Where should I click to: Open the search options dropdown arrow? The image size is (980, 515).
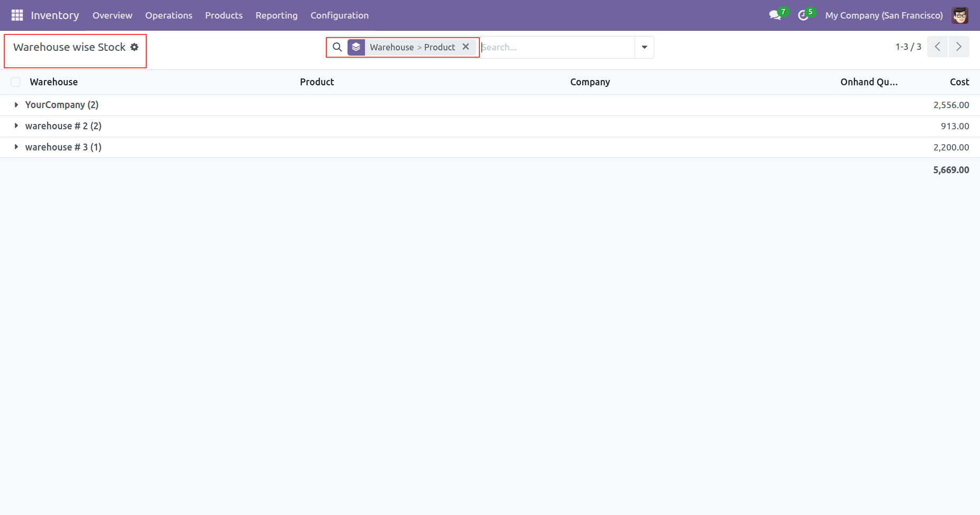(644, 47)
